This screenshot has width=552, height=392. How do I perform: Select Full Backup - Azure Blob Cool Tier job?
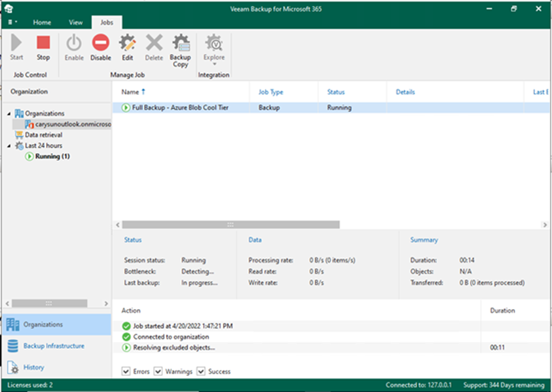point(180,108)
